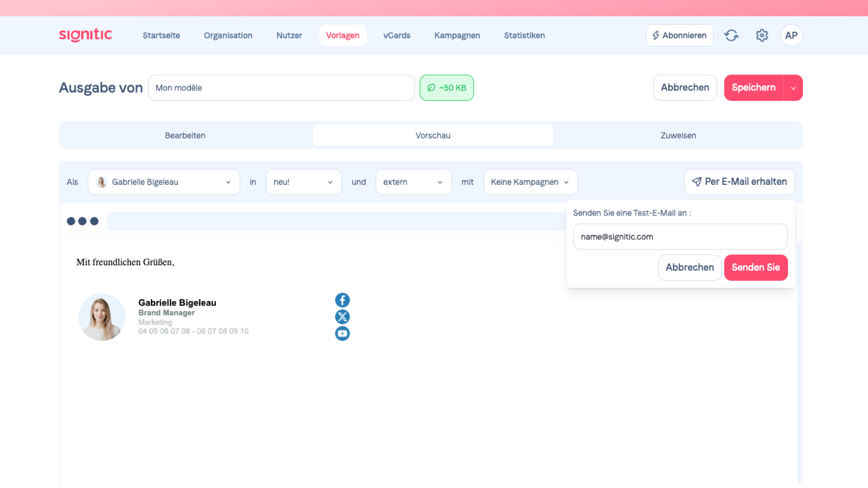Click the YouTube icon in signature
Viewport: 868px width, 488px height.
click(342, 333)
